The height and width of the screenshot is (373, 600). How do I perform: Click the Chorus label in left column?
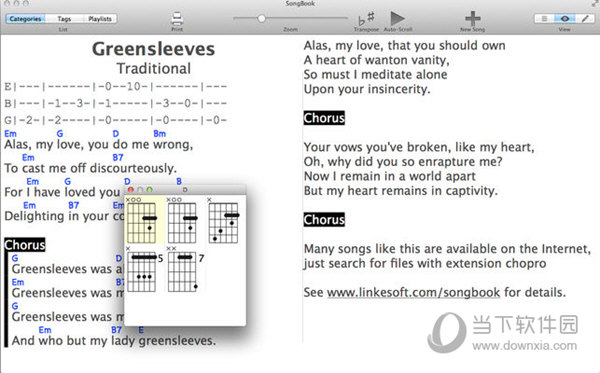(x=25, y=245)
